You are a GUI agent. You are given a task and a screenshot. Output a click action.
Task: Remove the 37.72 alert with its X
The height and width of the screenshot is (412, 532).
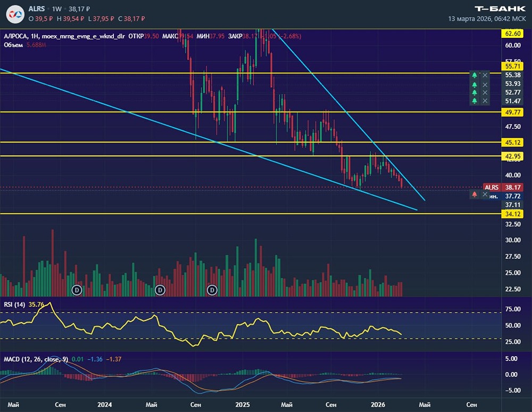click(x=485, y=194)
